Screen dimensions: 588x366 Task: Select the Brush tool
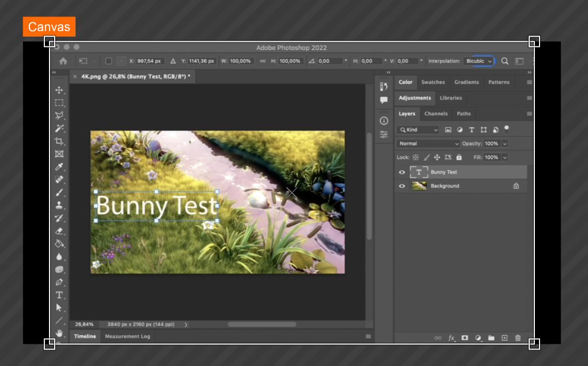(x=59, y=192)
